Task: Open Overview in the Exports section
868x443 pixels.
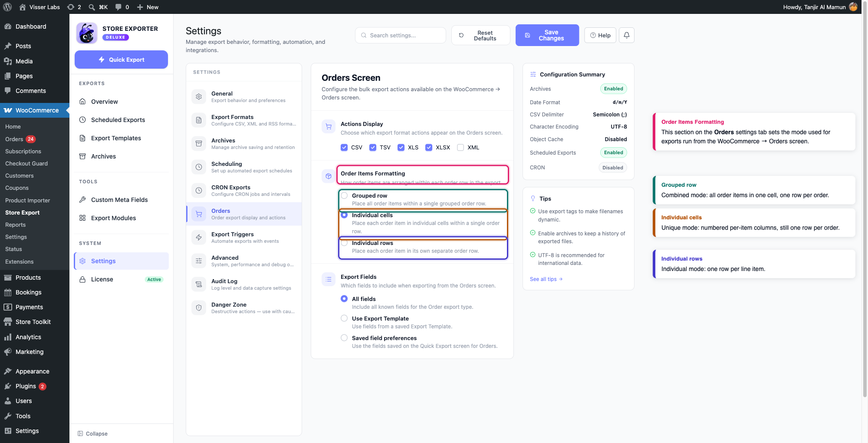Action: (x=121, y=102)
